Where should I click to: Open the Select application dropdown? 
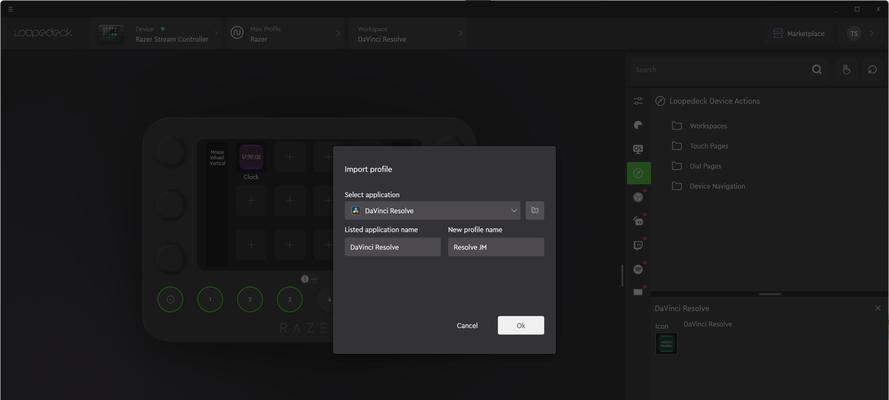(x=433, y=210)
